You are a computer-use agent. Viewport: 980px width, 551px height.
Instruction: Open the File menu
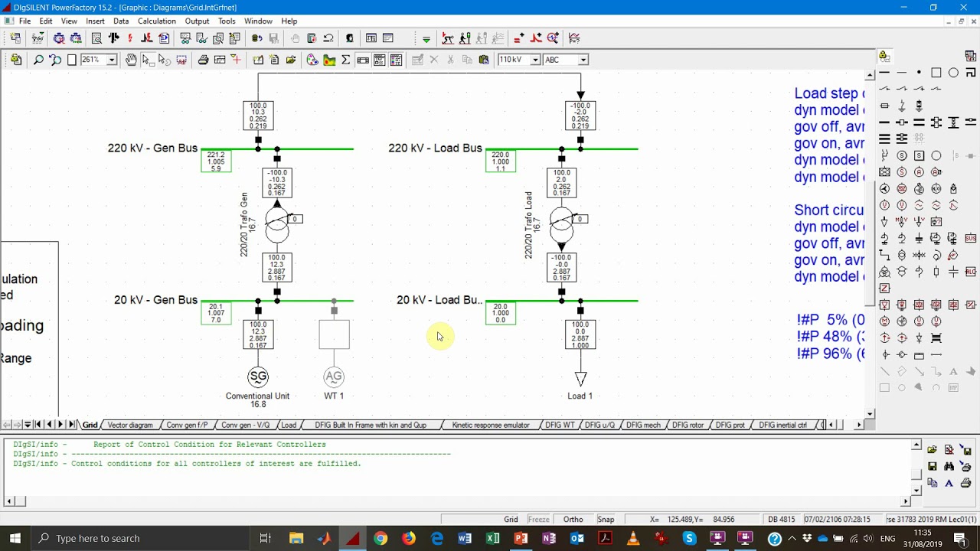pos(24,21)
